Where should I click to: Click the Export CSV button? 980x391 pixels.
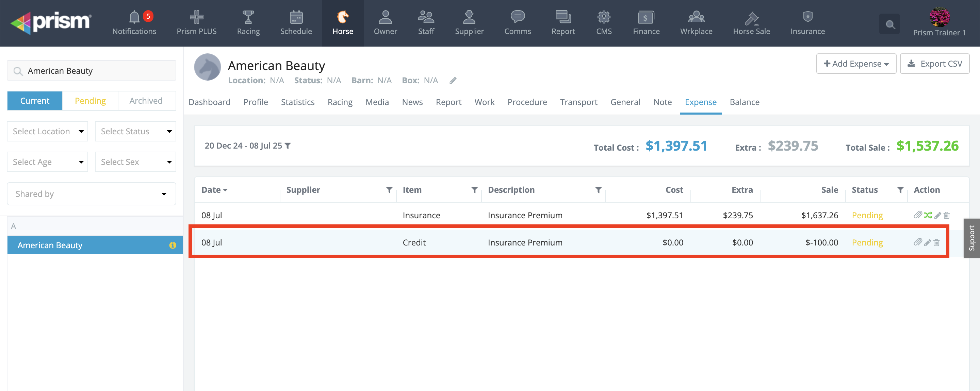tap(935, 64)
